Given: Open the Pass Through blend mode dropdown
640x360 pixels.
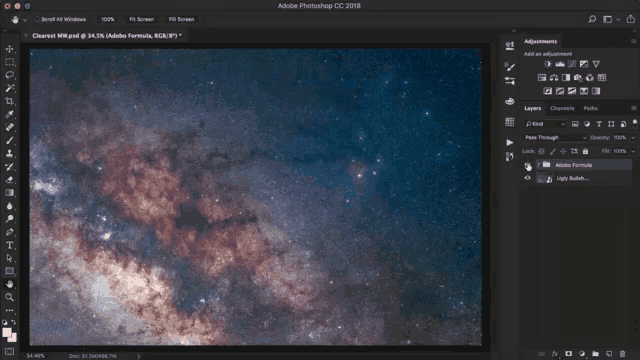Looking at the screenshot, I should (556, 138).
